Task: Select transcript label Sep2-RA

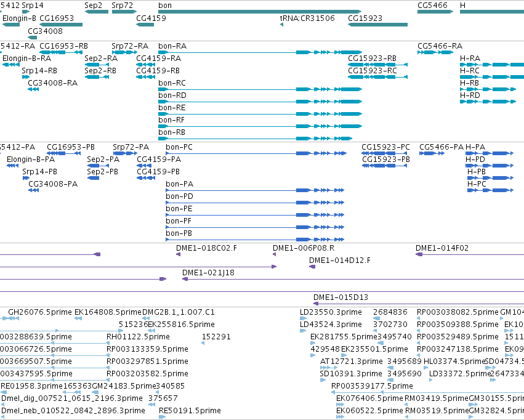Action: [101, 58]
